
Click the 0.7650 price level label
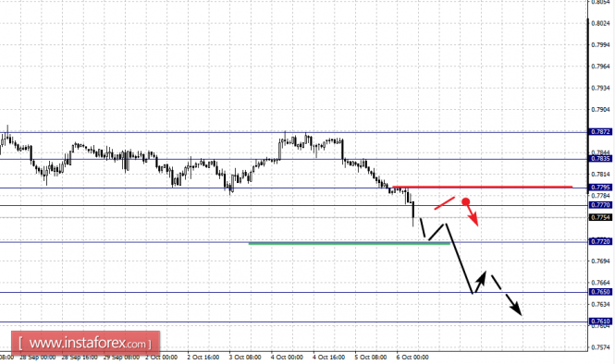pos(600,292)
